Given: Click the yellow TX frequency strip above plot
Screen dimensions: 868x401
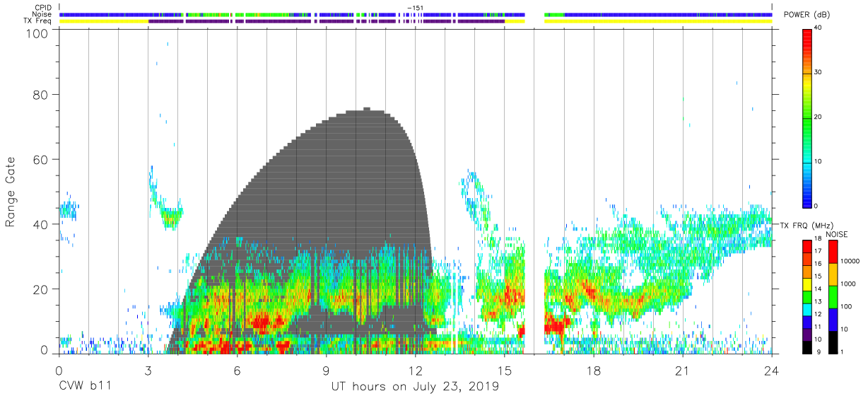Looking at the screenshot, I should click(416, 21).
